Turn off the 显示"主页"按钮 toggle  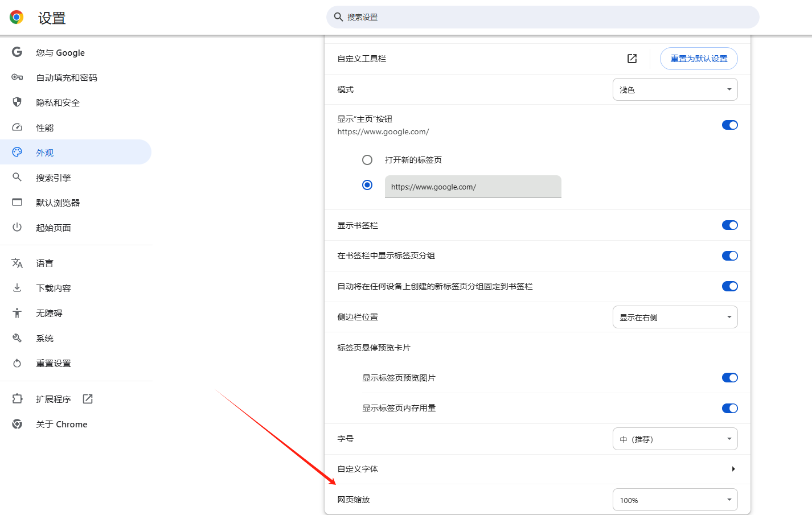[x=729, y=125]
